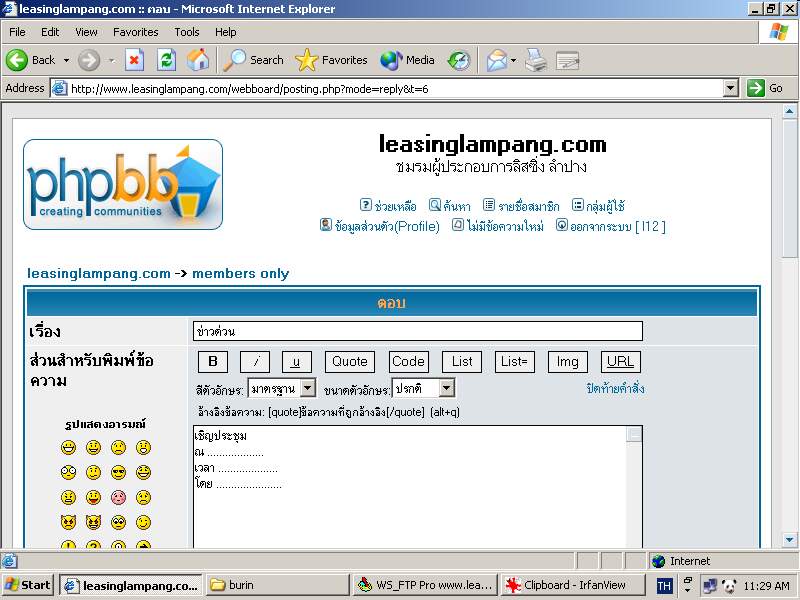This screenshot has height=600, width=800.
Task: Follow the members only forum link
Action: 240,273
